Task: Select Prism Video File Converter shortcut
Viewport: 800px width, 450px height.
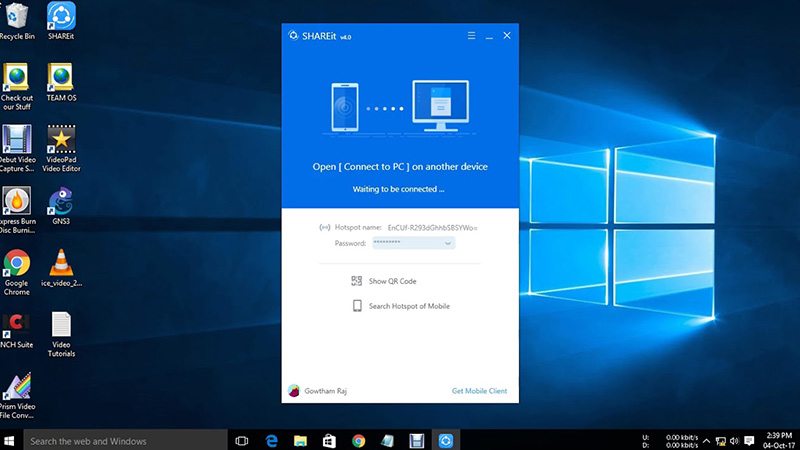Action: [17, 395]
